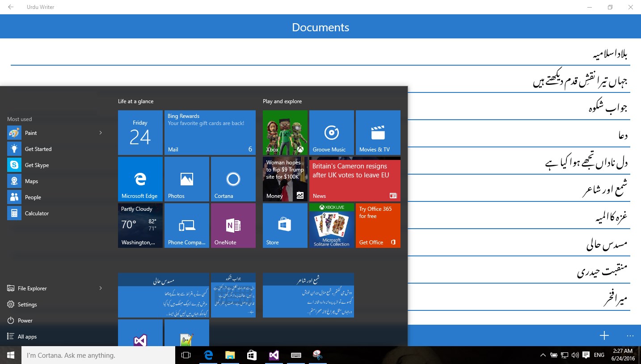Open the Xbox tile
Image resolution: width=641 pixels, height=364 pixels.
[x=285, y=133]
